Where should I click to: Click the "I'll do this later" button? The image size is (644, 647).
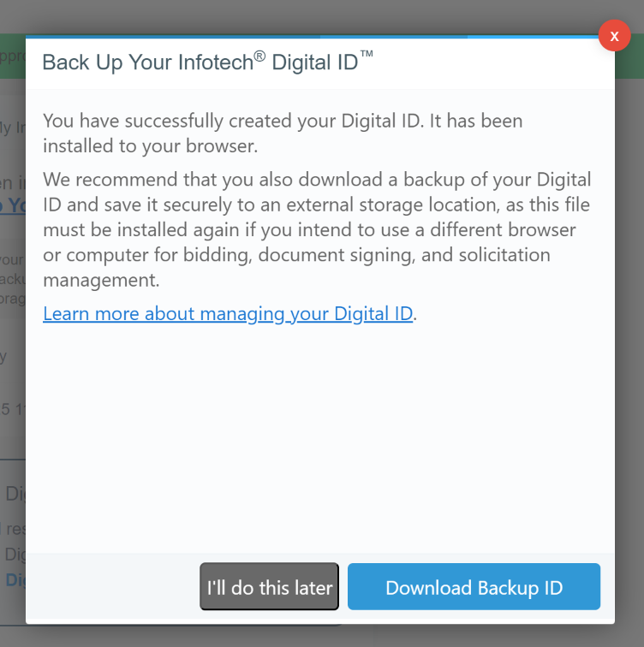point(269,587)
